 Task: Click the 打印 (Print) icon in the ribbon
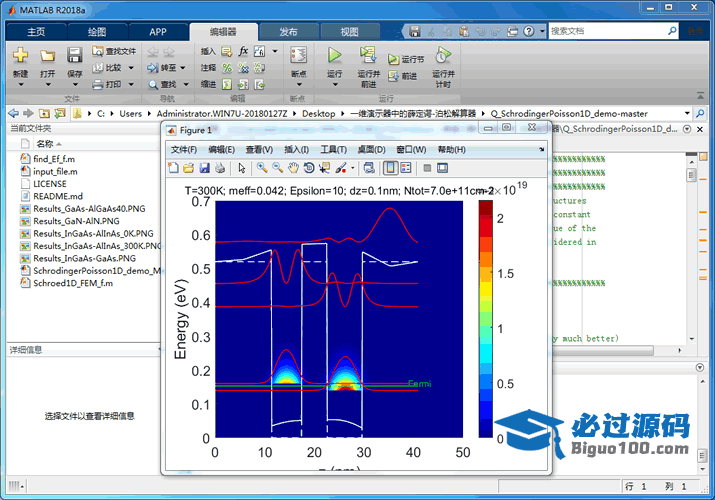tap(98, 84)
